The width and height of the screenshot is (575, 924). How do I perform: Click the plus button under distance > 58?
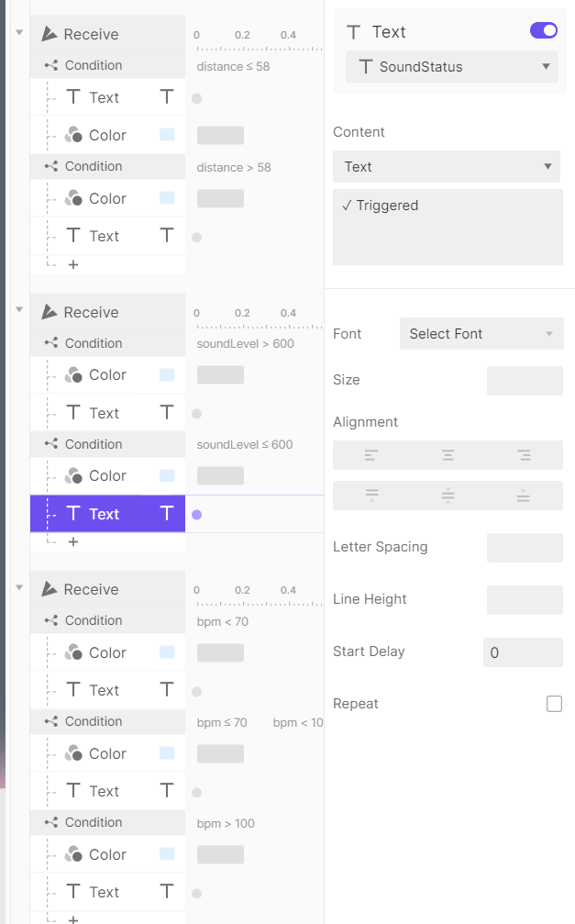[x=73, y=264]
